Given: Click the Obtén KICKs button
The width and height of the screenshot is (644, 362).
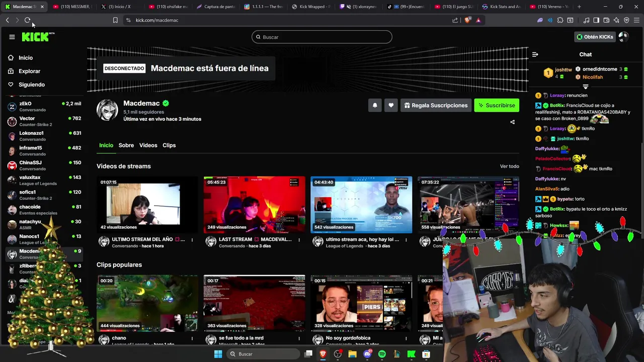Looking at the screenshot, I should tap(594, 37).
